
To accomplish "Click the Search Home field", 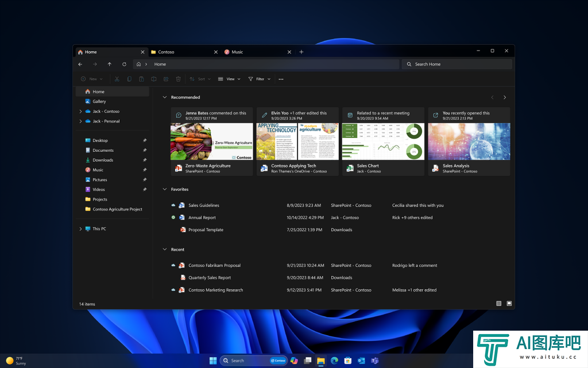I will pos(457,64).
